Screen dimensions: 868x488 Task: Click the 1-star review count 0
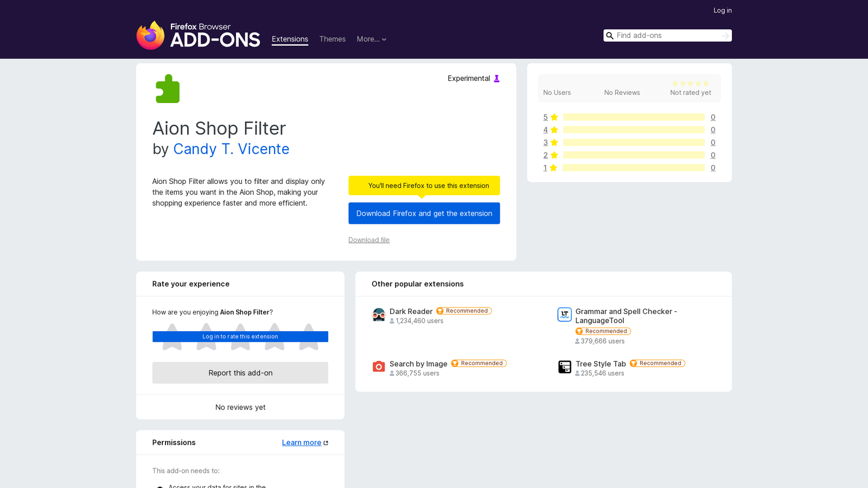click(x=713, y=168)
